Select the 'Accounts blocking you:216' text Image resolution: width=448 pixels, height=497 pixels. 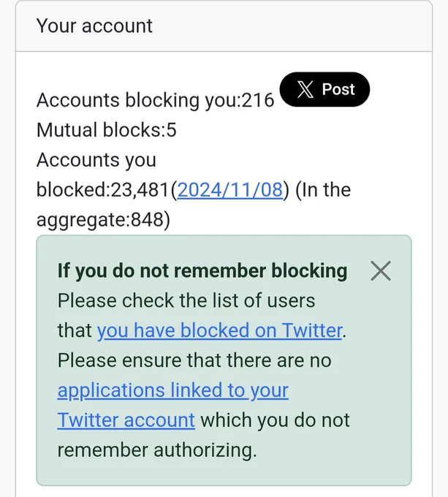coord(155,100)
